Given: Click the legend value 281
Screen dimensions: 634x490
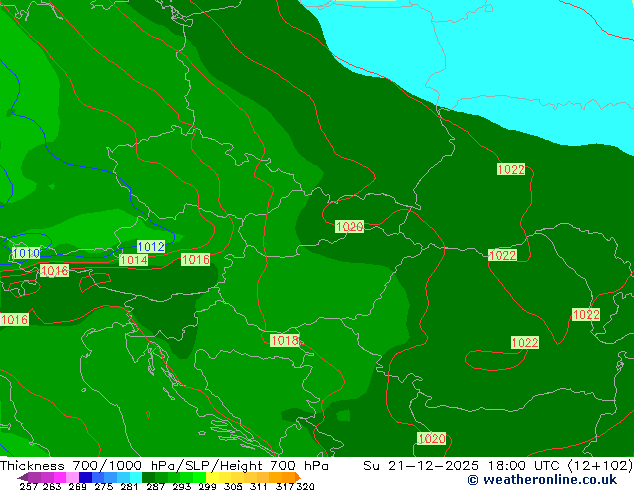Looking at the screenshot, I should (x=129, y=486).
